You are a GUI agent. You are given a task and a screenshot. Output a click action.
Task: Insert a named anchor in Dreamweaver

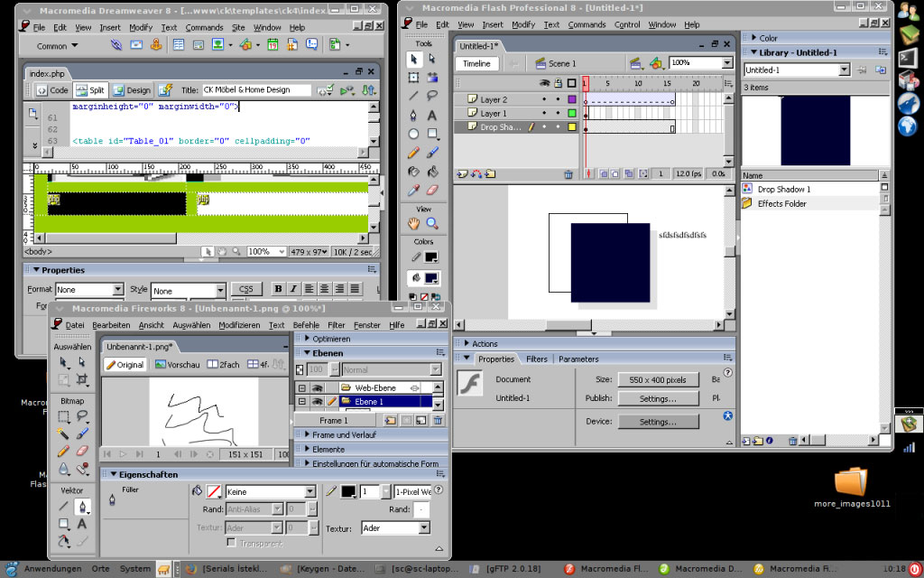(155, 45)
